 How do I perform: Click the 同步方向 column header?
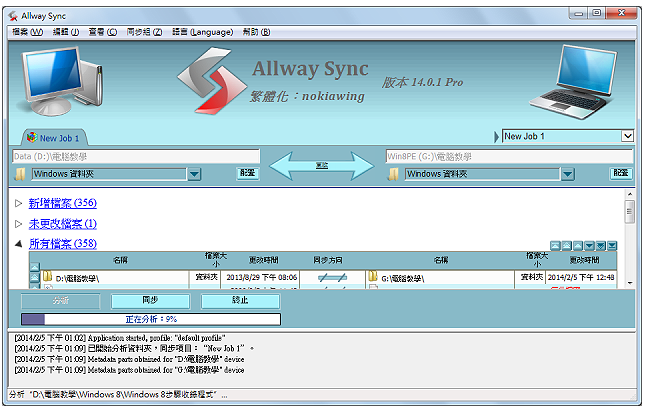[x=328, y=260]
